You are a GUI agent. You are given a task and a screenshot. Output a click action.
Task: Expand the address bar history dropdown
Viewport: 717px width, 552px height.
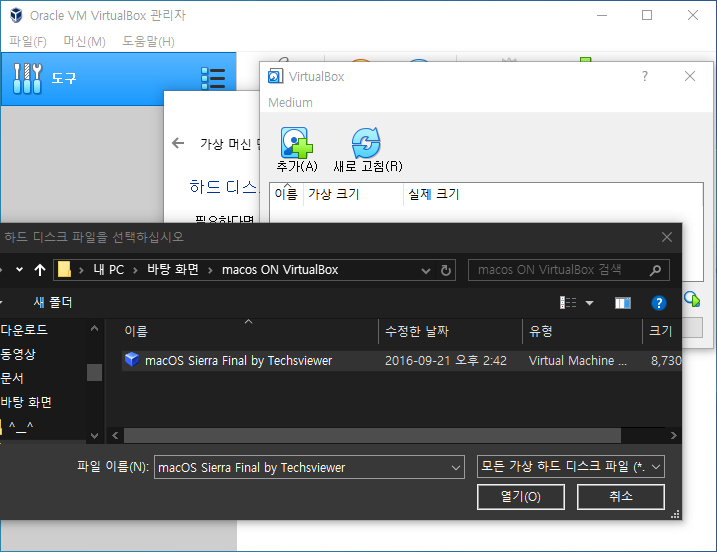tap(426, 271)
